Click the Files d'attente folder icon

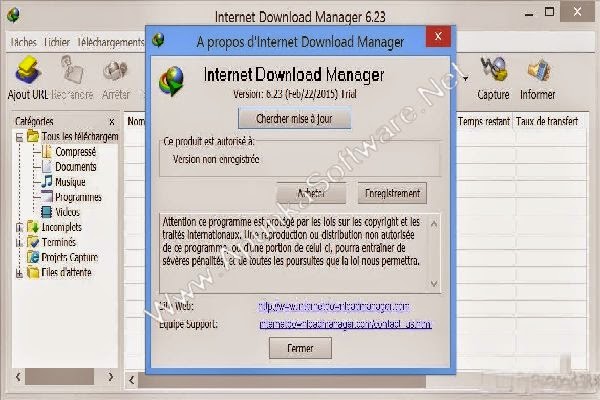pyautogui.click(x=33, y=272)
